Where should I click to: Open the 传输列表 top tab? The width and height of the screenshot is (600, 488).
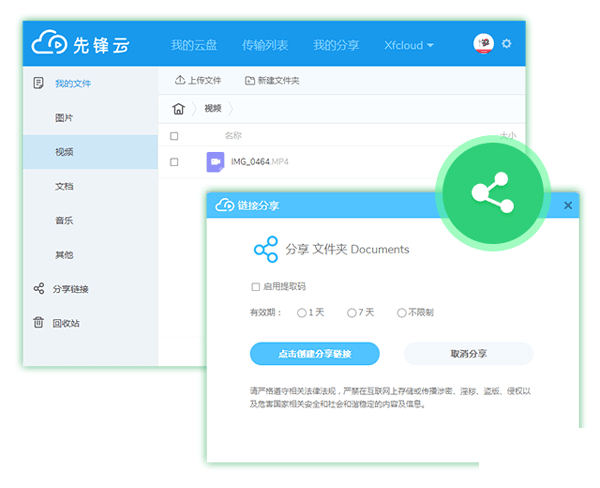click(265, 45)
